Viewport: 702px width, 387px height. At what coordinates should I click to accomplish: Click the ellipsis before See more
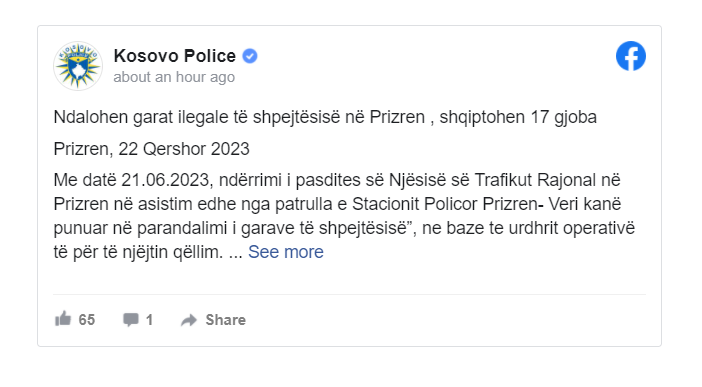(235, 255)
